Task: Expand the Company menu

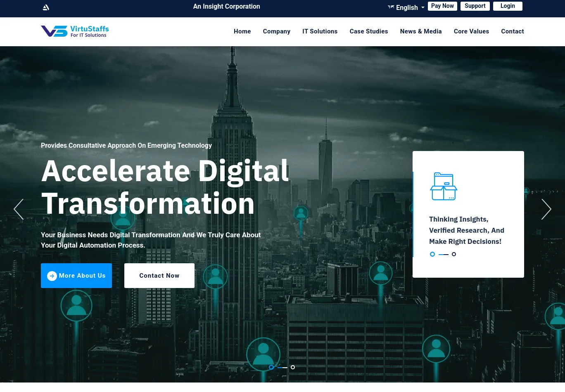Action: click(x=276, y=31)
